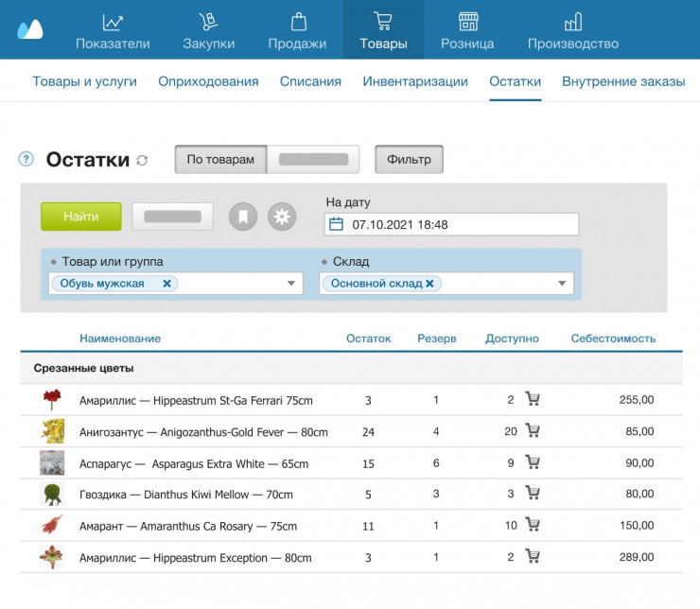Click cart icon for Анигозантус row

(x=533, y=431)
